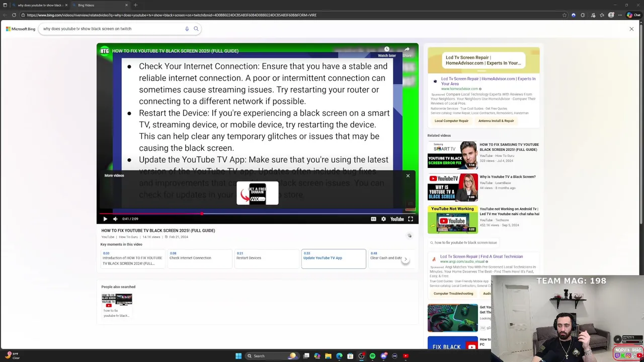Screen dimensions: 644x362
Task: Play the YouTube video
Action: tap(105, 219)
